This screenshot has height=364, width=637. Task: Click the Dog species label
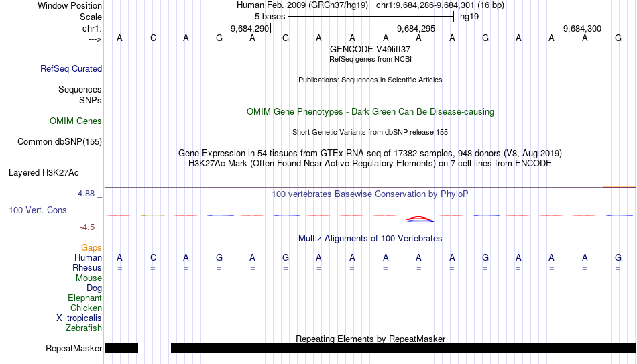pyautogui.click(x=94, y=288)
